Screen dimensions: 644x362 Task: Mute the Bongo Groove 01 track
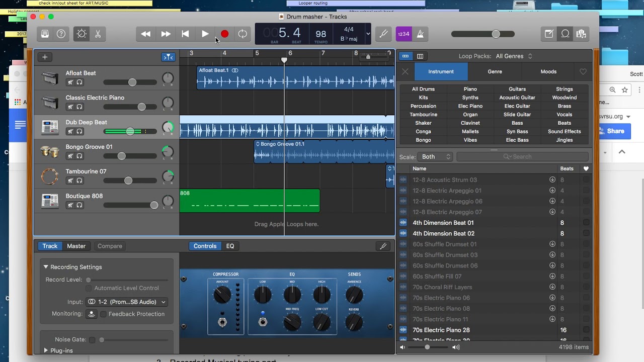pyautogui.click(x=71, y=156)
